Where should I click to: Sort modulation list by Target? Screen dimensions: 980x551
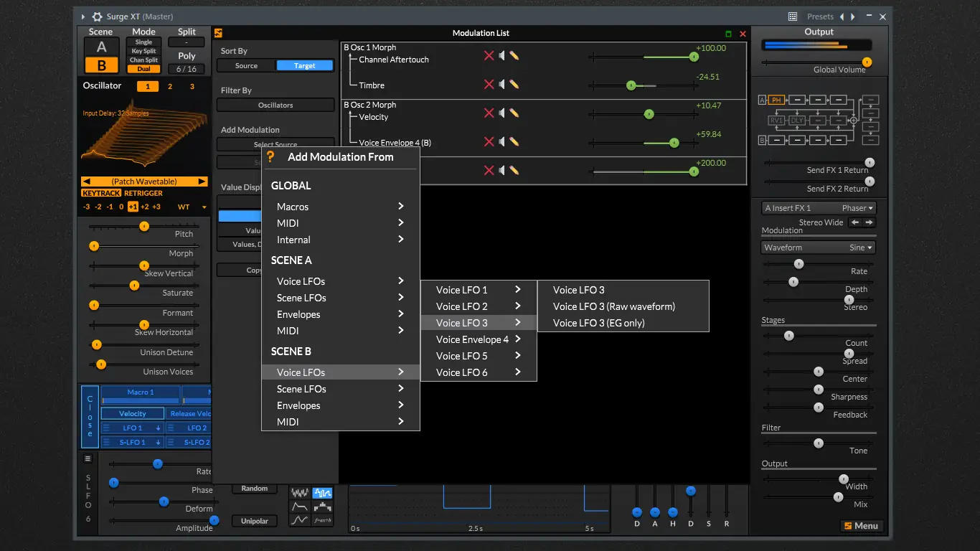(x=305, y=65)
